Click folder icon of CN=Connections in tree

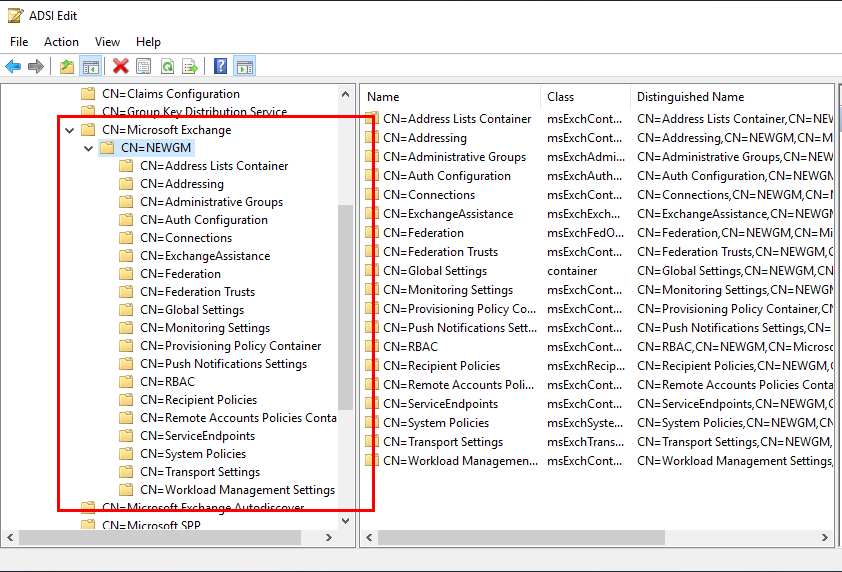(x=126, y=238)
